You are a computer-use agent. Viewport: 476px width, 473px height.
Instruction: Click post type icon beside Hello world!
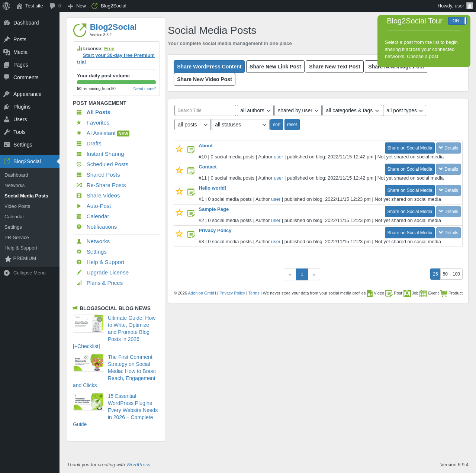point(191,192)
